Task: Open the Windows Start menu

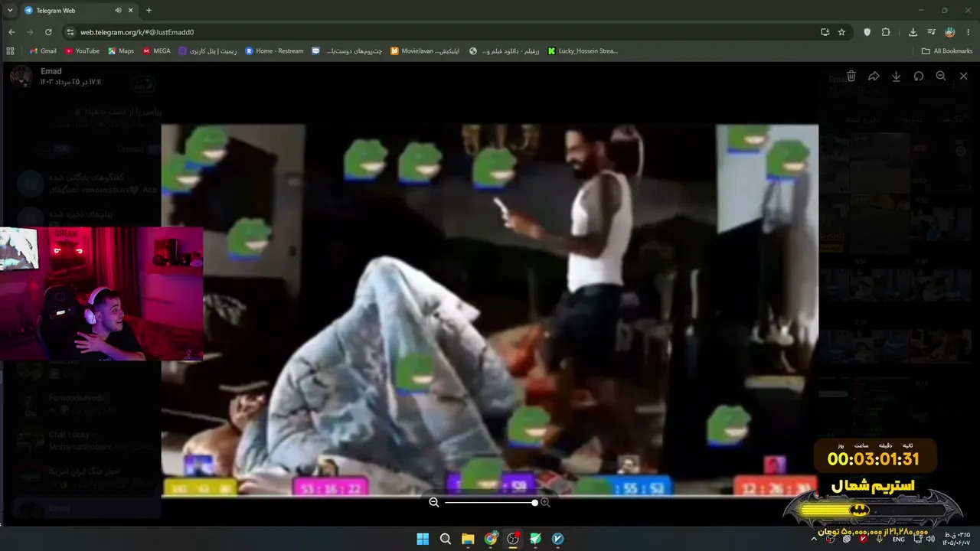Action: (423, 539)
